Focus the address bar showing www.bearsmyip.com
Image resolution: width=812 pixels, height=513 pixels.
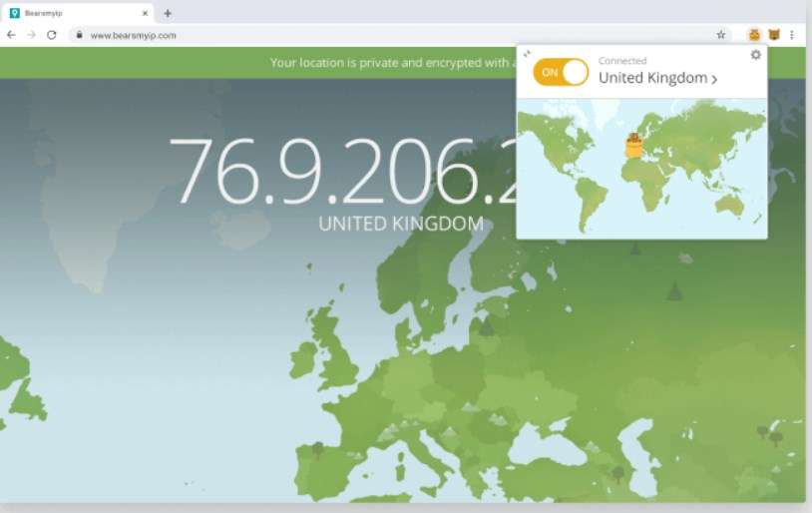coord(399,35)
